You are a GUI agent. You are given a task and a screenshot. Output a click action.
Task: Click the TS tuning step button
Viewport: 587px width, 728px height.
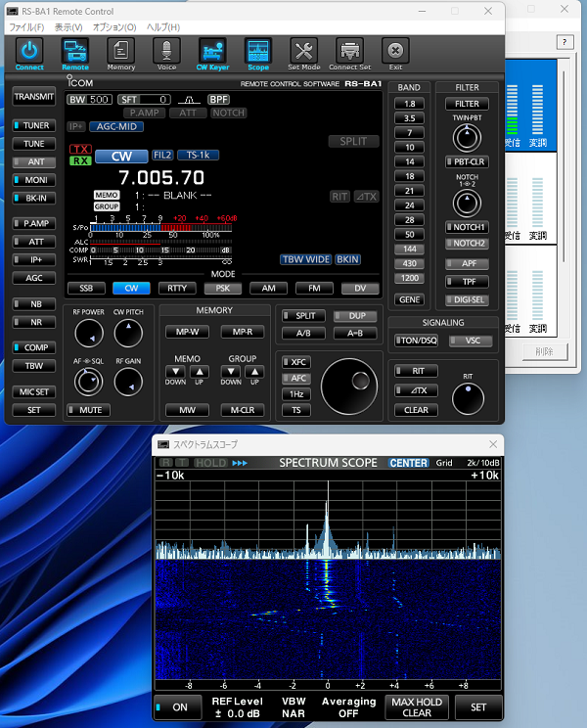point(296,410)
